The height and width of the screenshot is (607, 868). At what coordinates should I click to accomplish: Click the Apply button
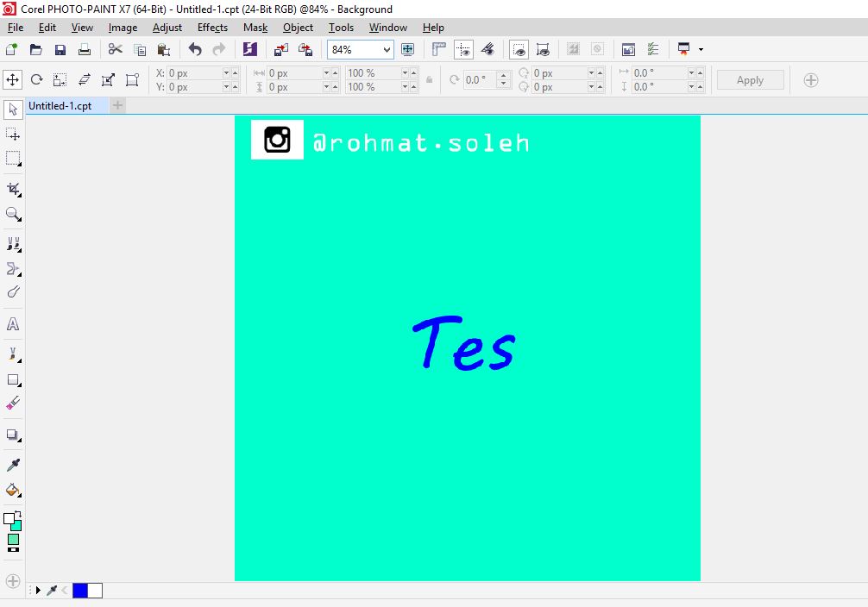(750, 80)
